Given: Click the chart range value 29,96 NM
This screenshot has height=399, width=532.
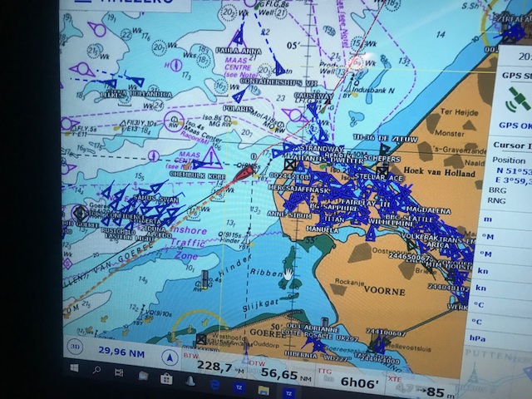Looking at the screenshot, I should (x=121, y=352).
